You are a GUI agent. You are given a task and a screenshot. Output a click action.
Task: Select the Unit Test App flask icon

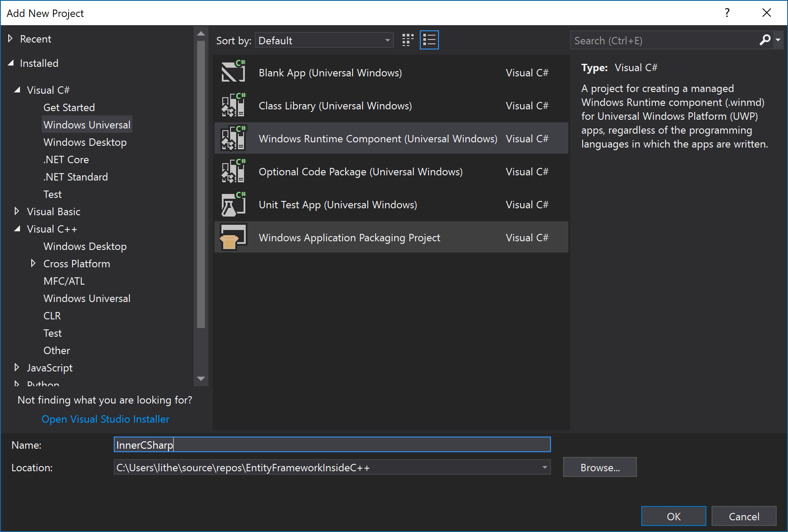233,204
